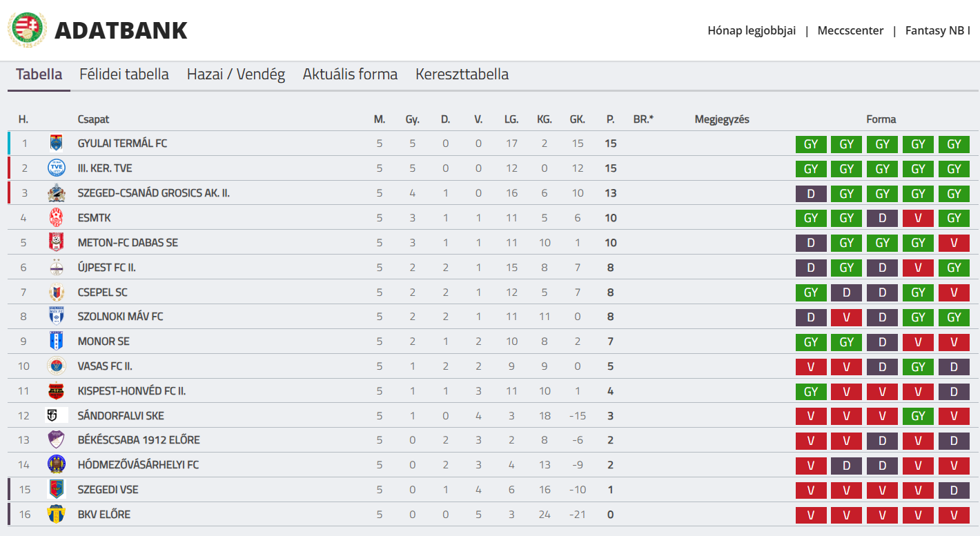980x536 pixels.
Task: Select the ESMTK team crest icon
Action: click(57, 218)
